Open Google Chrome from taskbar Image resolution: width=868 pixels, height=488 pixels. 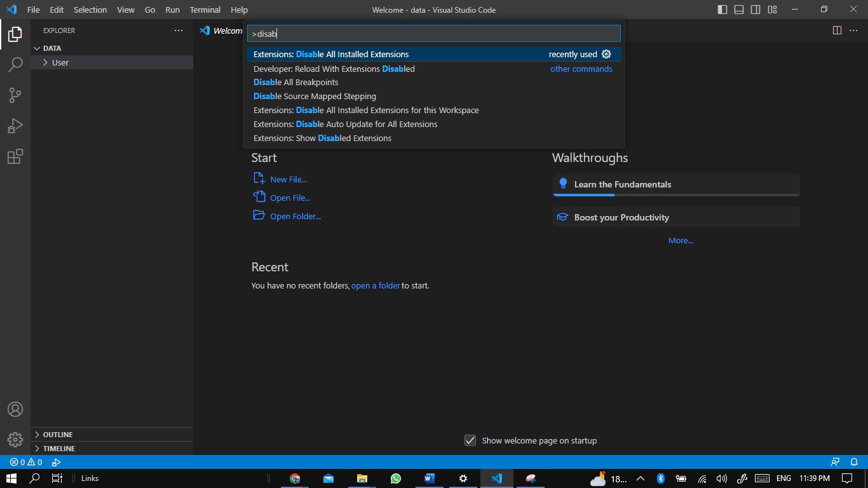coord(295,478)
